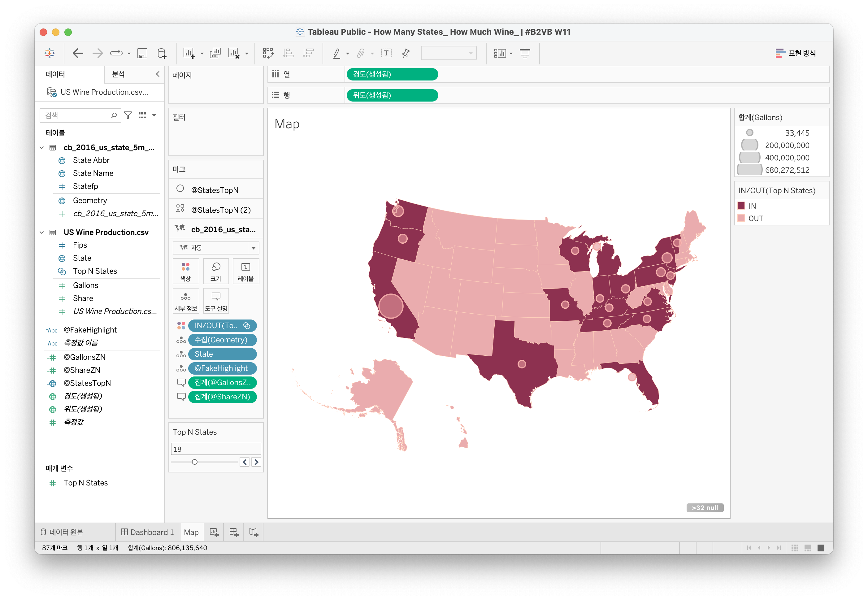This screenshot has height=600, width=868.
Task: Click the Top N States slider handle
Action: pos(195,462)
